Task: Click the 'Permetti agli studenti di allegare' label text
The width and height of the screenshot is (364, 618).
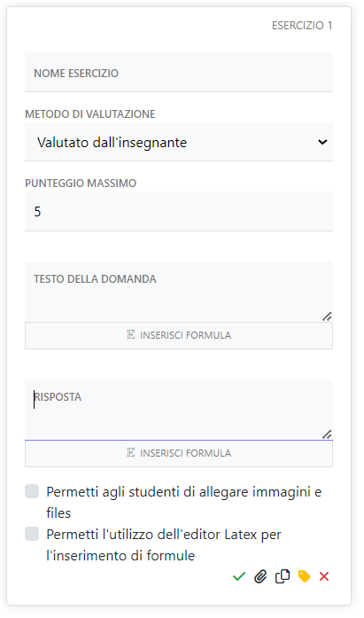Action: pos(183,503)
